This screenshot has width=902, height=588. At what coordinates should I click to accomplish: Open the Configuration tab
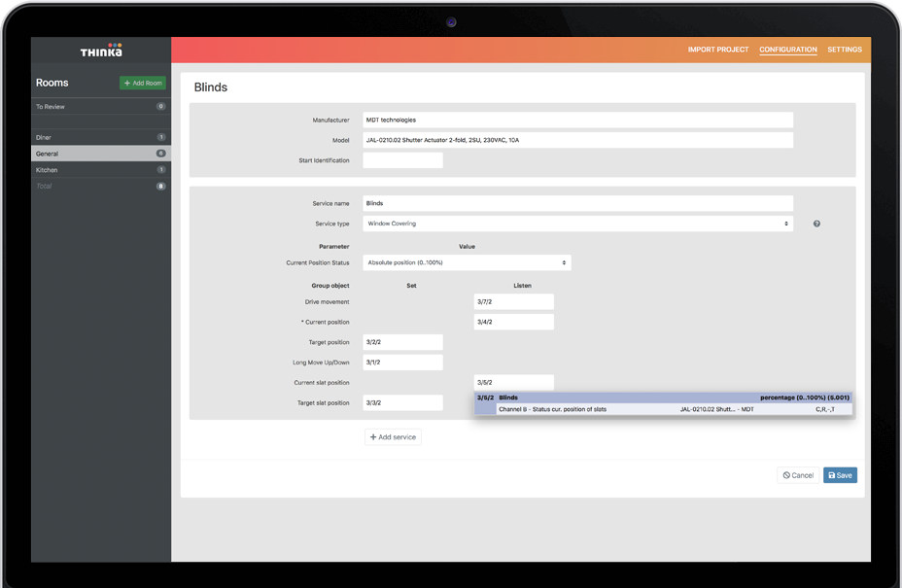pos(787,50)
